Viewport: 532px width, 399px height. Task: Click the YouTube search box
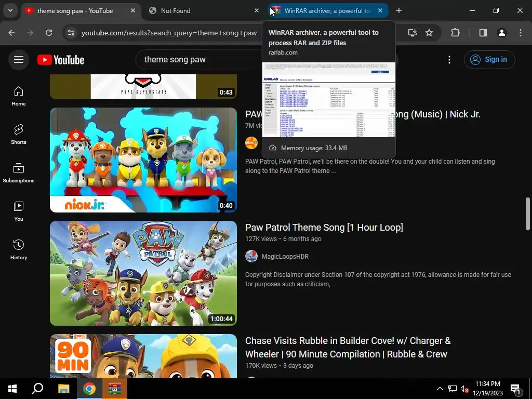pos(198,60)
